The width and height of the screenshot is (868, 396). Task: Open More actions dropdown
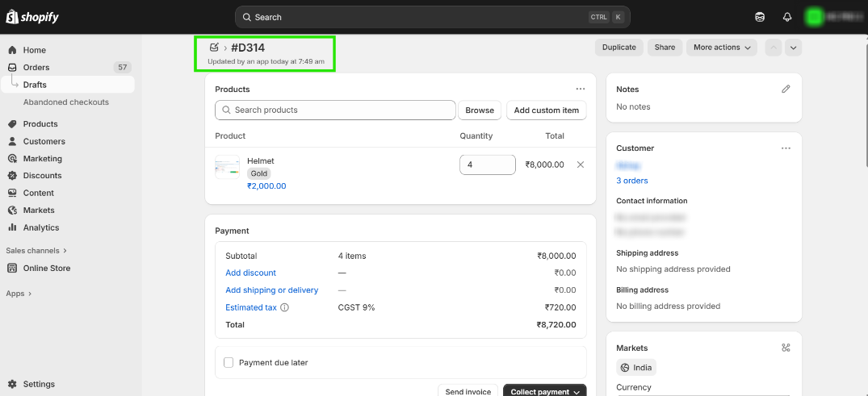pos(721,48)
